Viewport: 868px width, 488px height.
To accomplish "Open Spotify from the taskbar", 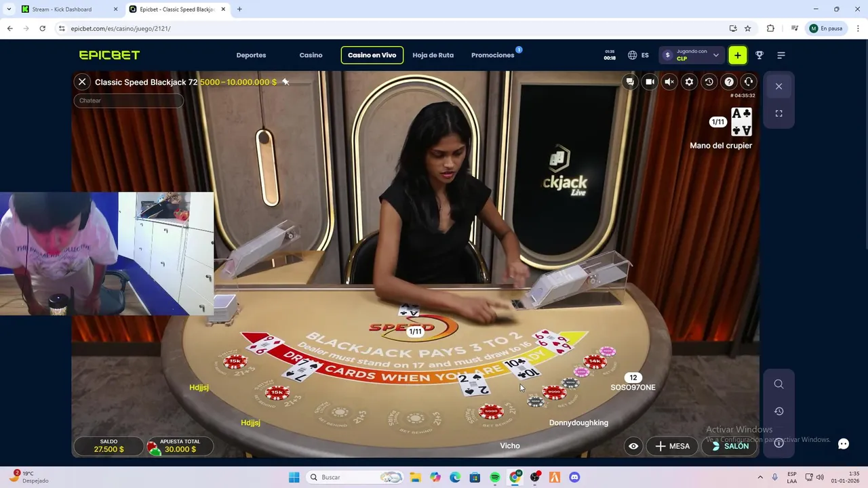I will point(495,477).
